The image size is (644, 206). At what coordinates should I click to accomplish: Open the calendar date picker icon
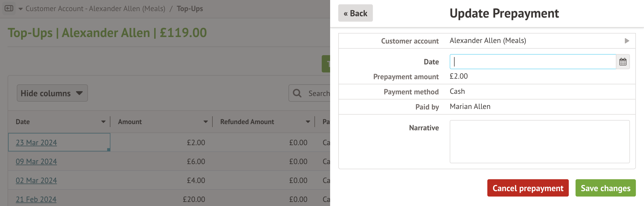pyautogui.click(x=623, y=62)
